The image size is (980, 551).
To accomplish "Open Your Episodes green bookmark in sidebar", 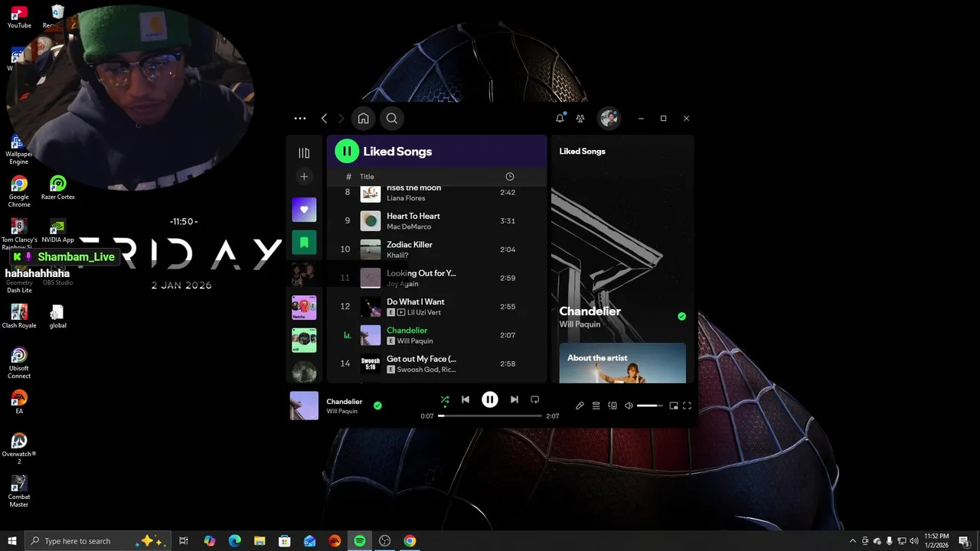I will pos(304,243).
